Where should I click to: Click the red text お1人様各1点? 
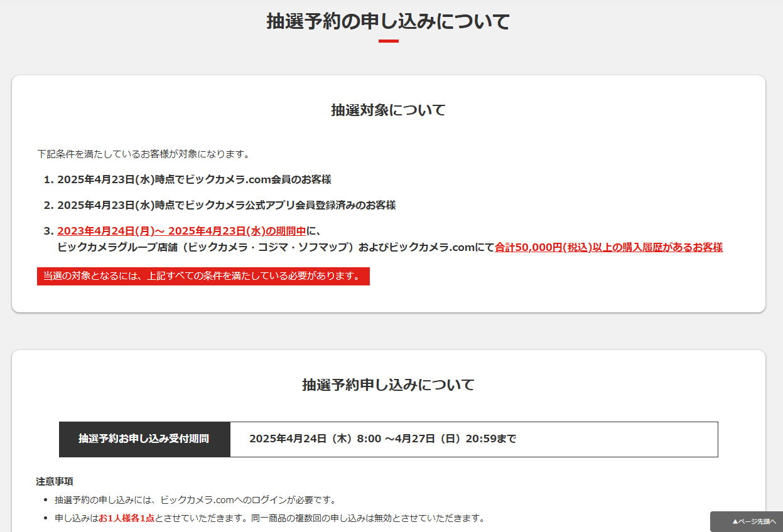click(126, 518)
